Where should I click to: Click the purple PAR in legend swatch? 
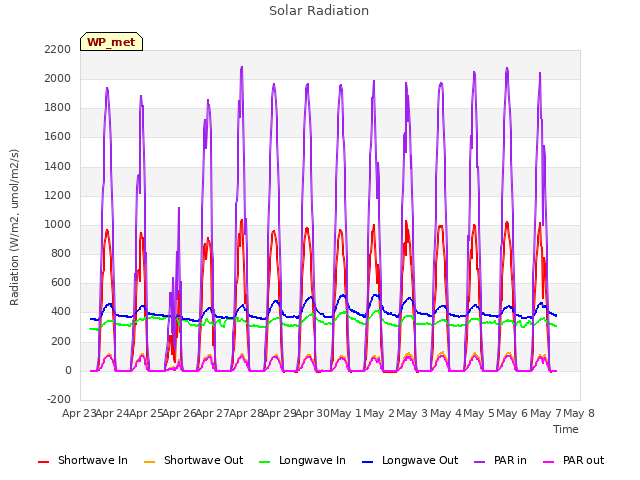pyautogui.click(x=480, y=462)
